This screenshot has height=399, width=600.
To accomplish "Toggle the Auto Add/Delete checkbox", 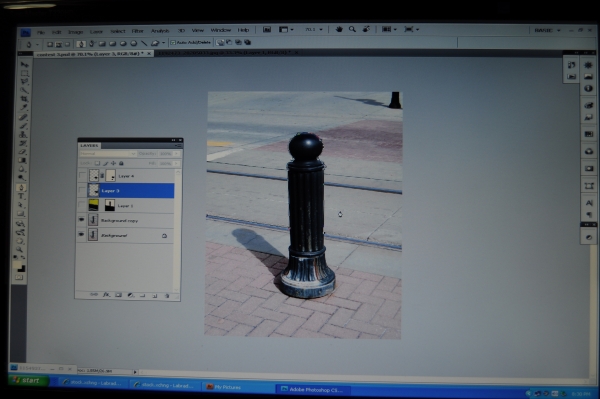I will coord(173,42).
